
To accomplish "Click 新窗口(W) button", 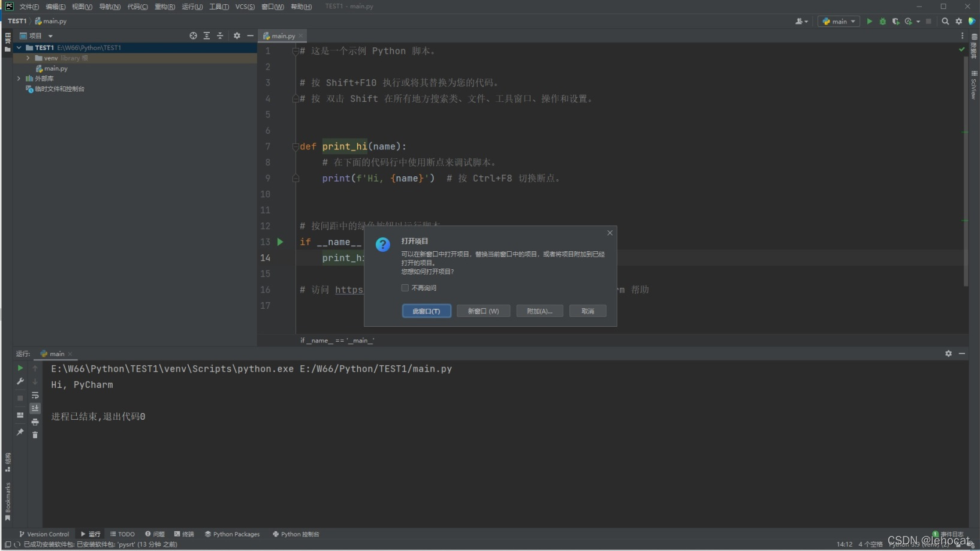I will (x=483, y=311).
